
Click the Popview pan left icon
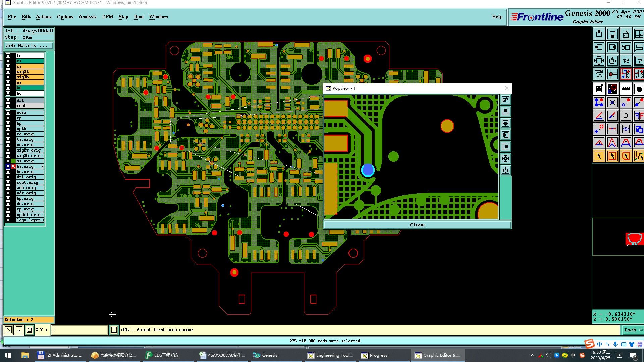(x=505, y=135)
